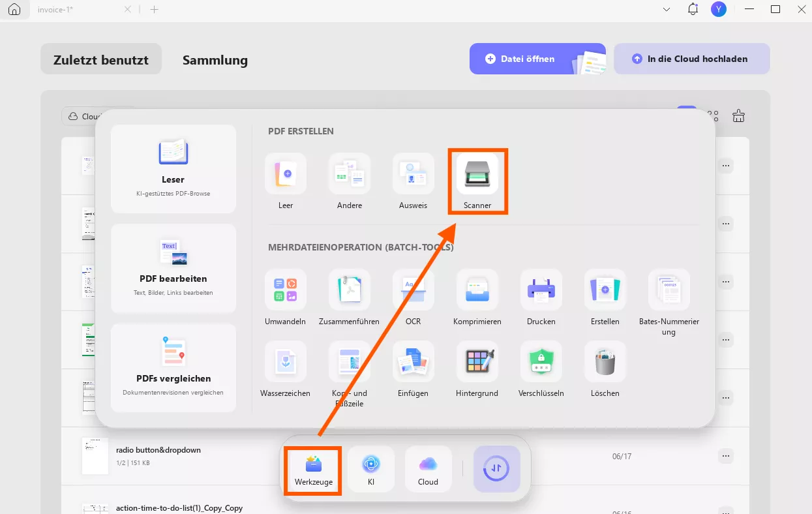
Task: Choose the Einfügen insert tool
Action: 414,369
